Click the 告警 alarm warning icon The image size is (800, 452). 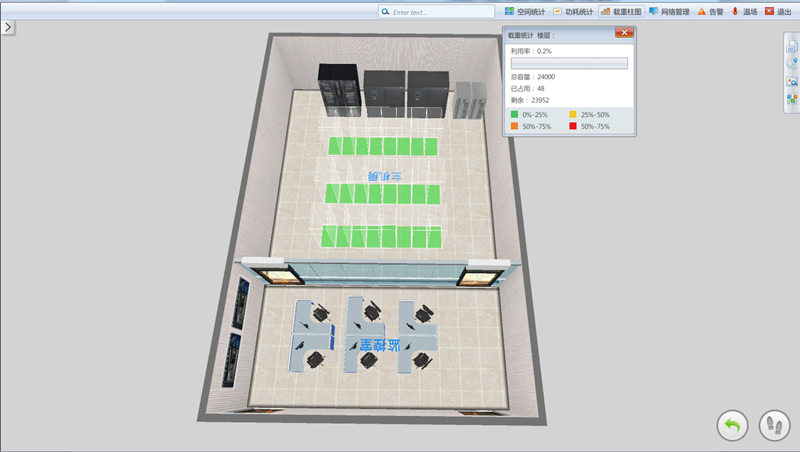[710, 12]
